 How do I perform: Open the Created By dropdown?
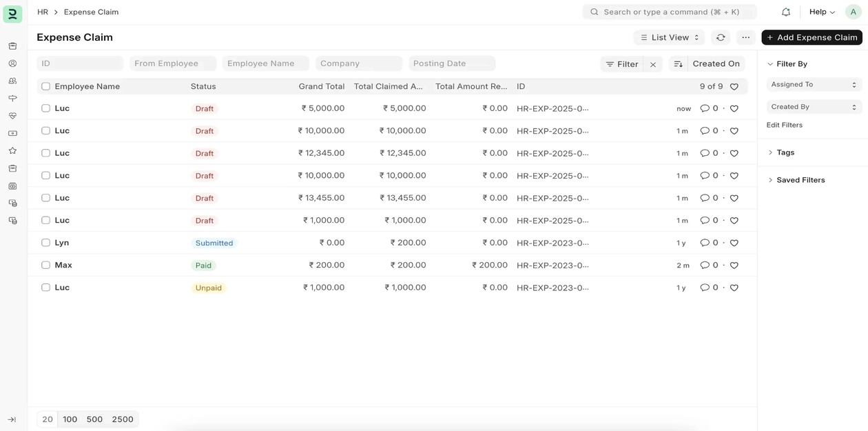coord(813,107)
